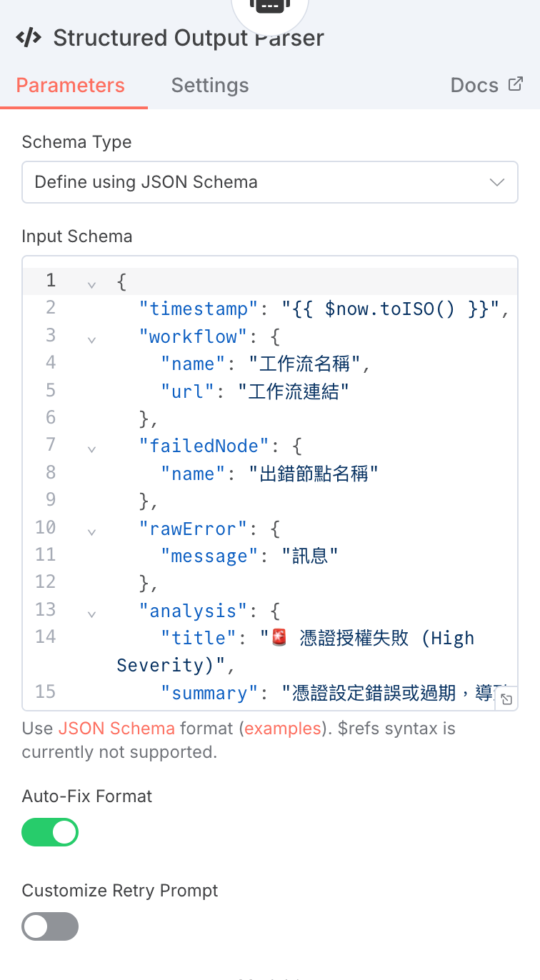Open the Docs external link icon

pyautogui.click(x=515, y=84)
